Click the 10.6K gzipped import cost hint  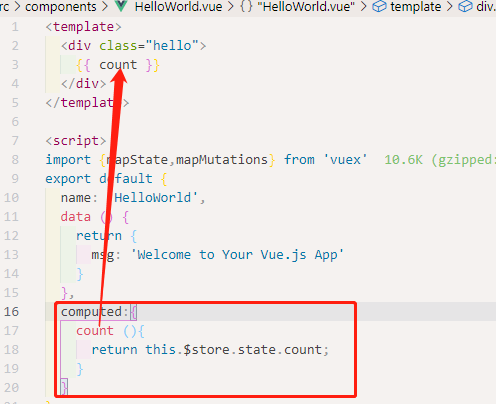click(x=439, y=160)
